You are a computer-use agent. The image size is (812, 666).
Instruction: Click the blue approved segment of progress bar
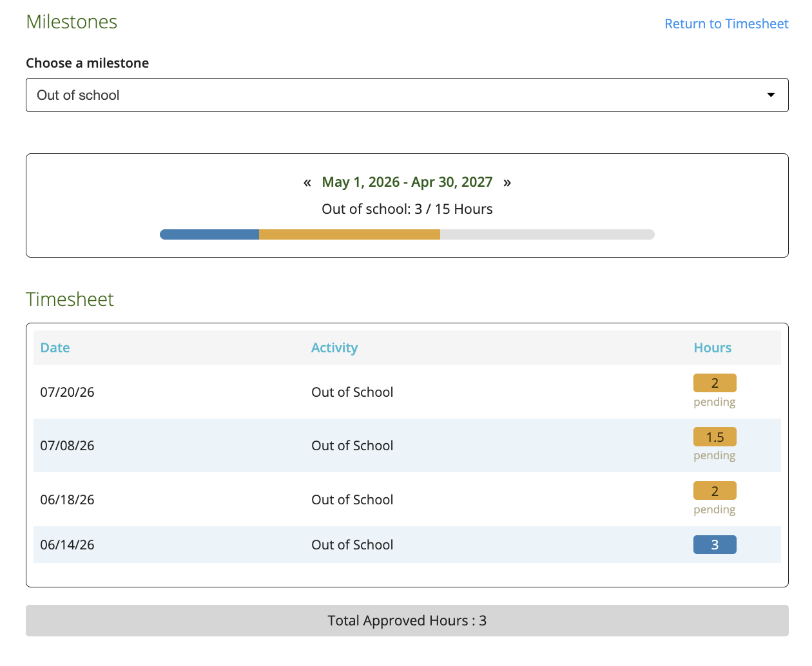(209, 234)
